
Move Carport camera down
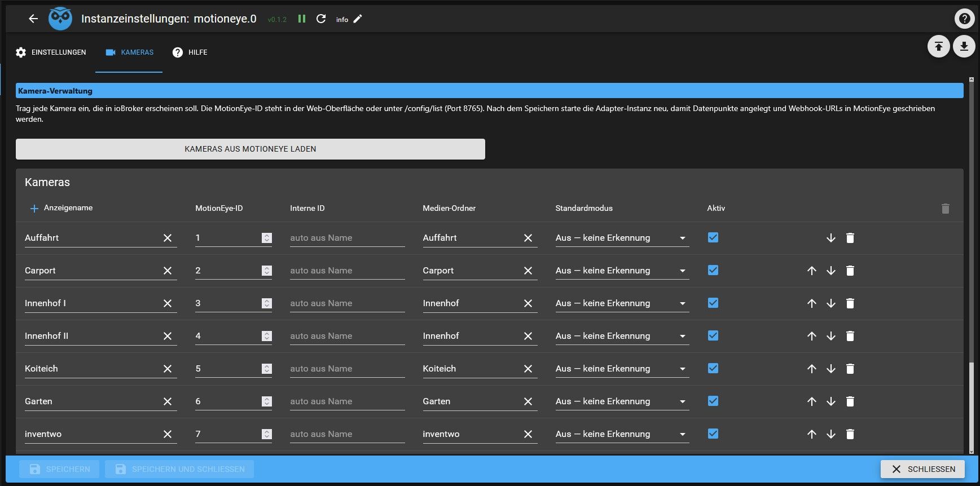pos(831,271)
